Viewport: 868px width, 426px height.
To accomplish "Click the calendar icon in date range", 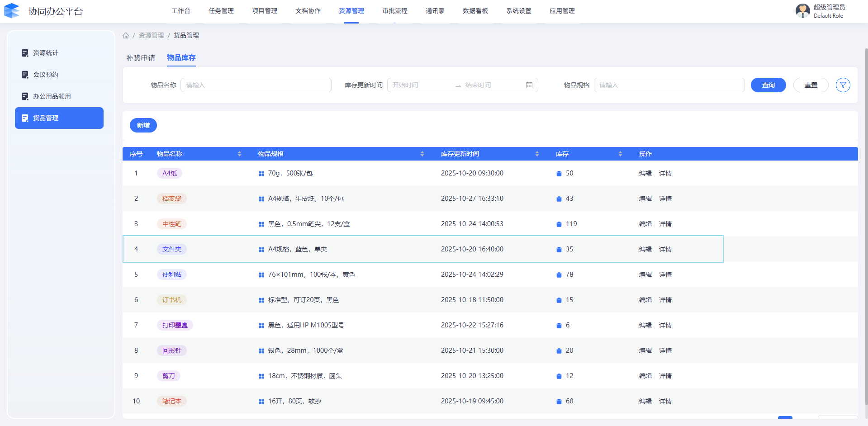I will click(x=529, y=85).
